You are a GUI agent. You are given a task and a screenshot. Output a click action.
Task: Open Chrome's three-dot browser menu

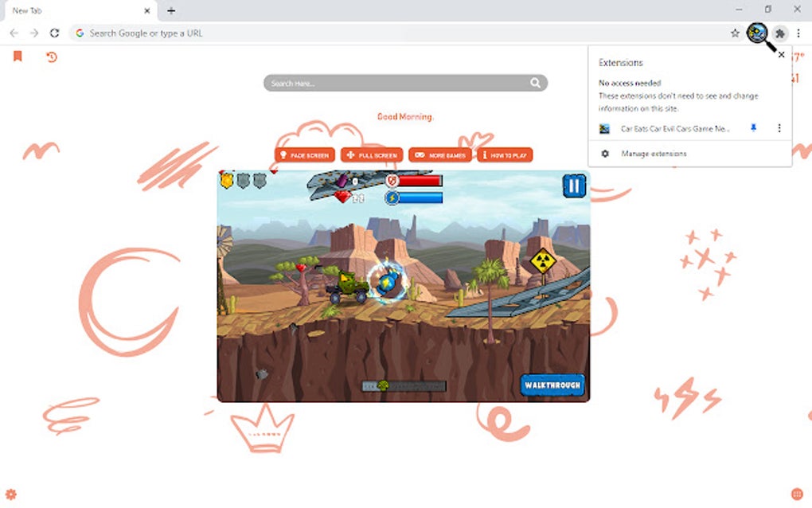tap(797, 33)
